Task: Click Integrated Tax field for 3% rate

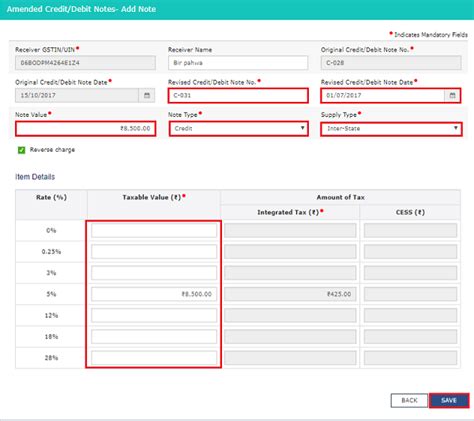Action: click(x=290, y=273)
